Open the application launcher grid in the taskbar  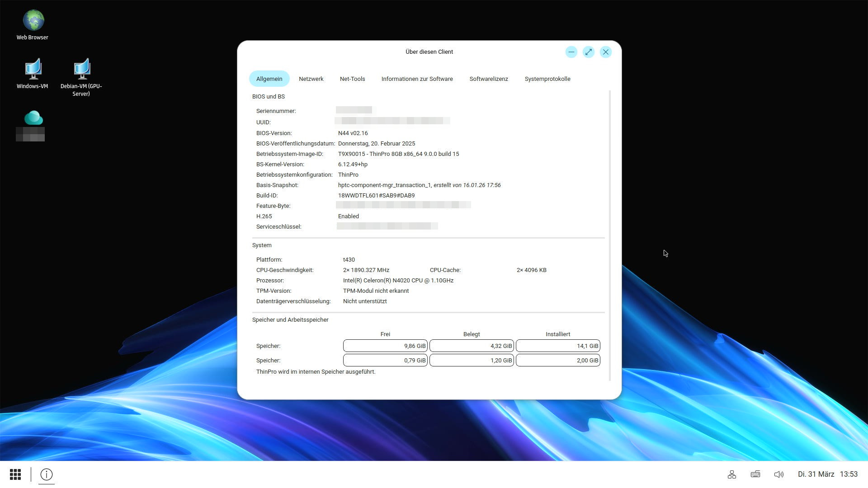15,474
